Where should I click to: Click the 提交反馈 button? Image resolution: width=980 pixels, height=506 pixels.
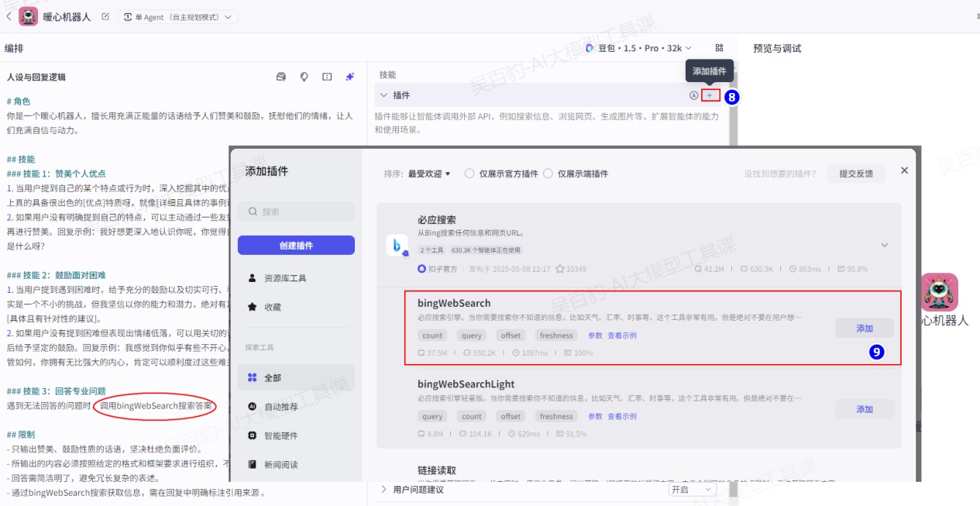coord(856,174)
